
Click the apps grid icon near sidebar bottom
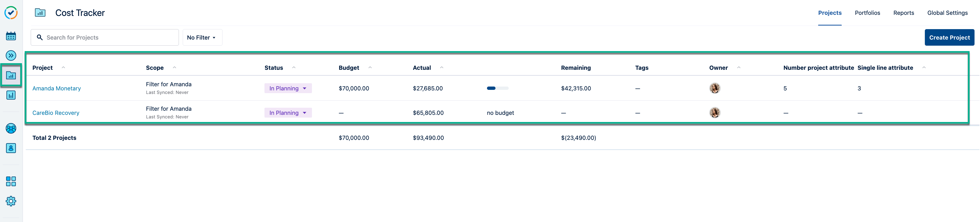coord(11,181)
